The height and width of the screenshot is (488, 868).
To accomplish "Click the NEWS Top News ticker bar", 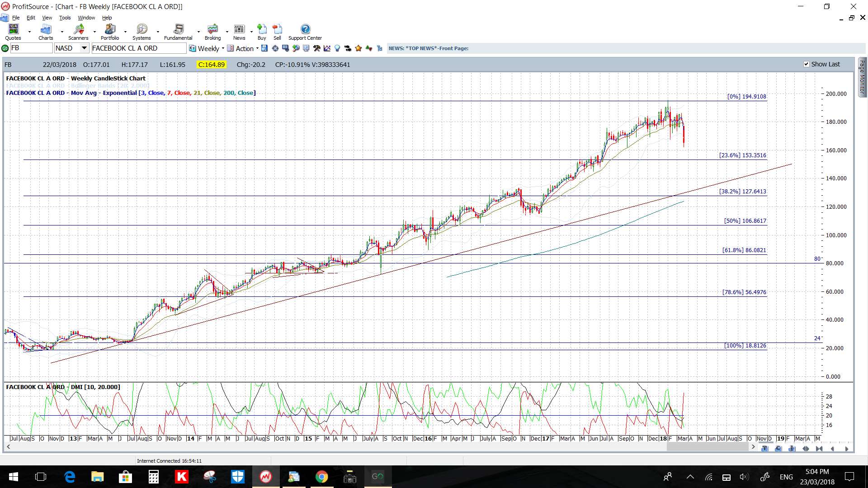I will [626, 48].
